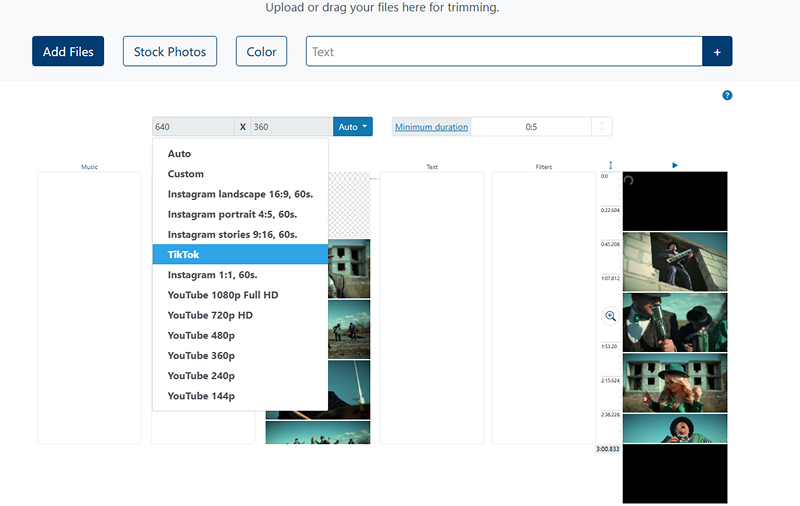This screenshot has width=800, height=506.
Task: Click the Add Files button
Action: pyautogui.click(x=68, y=52)
